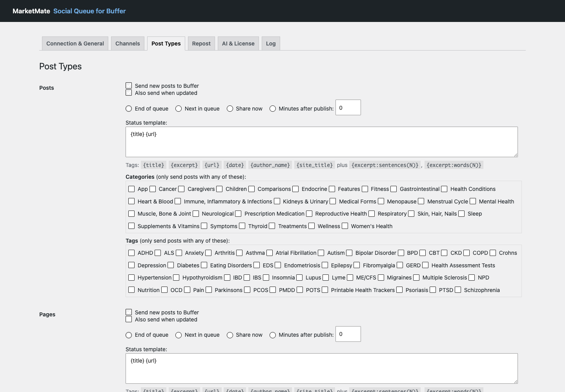This screenshot has height=392, width=565.
Task: Toggle the Comparisons category checkbox
Action: [x=252, y=189]
